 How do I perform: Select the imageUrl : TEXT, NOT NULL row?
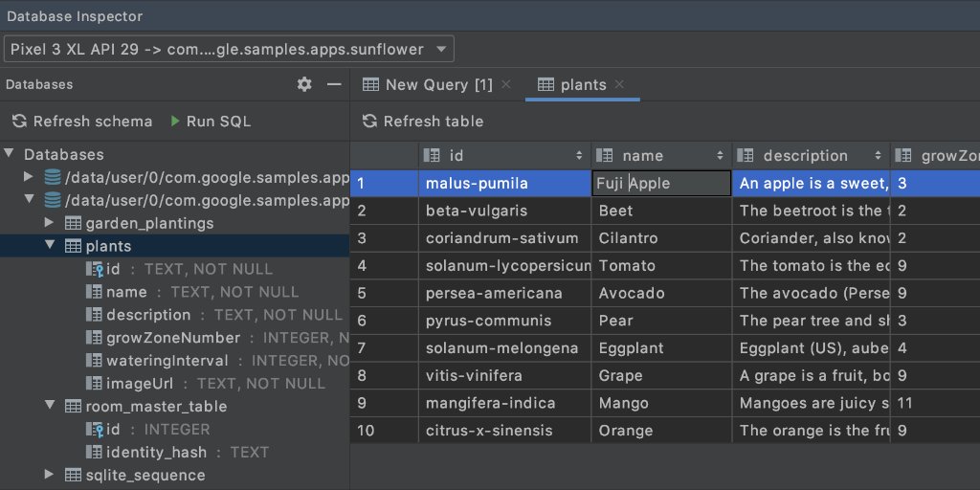174,383
